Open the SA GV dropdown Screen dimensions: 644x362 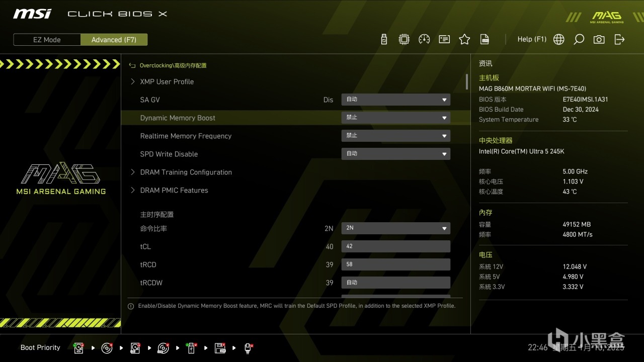click(x=396, y=100)
